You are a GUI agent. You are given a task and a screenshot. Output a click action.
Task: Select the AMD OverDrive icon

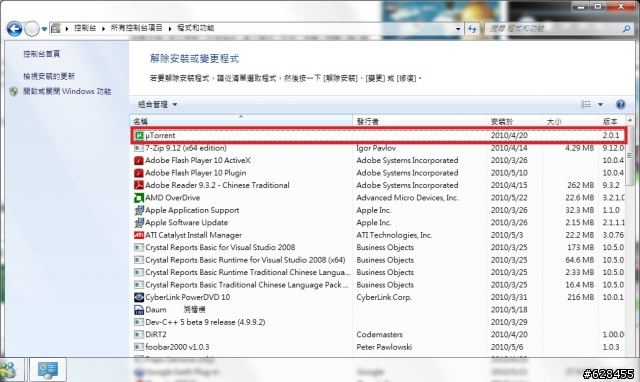(139, 198)
